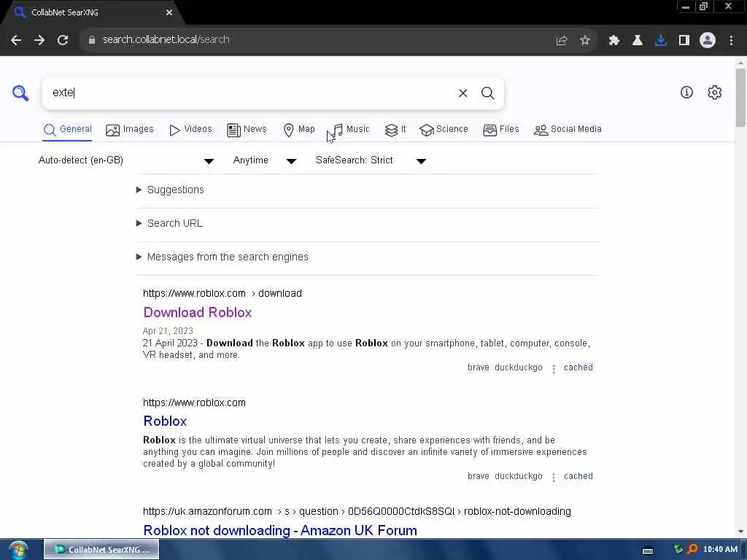Close the CollabNet SearXNG tab
The image size is (747, 560).
169,12
